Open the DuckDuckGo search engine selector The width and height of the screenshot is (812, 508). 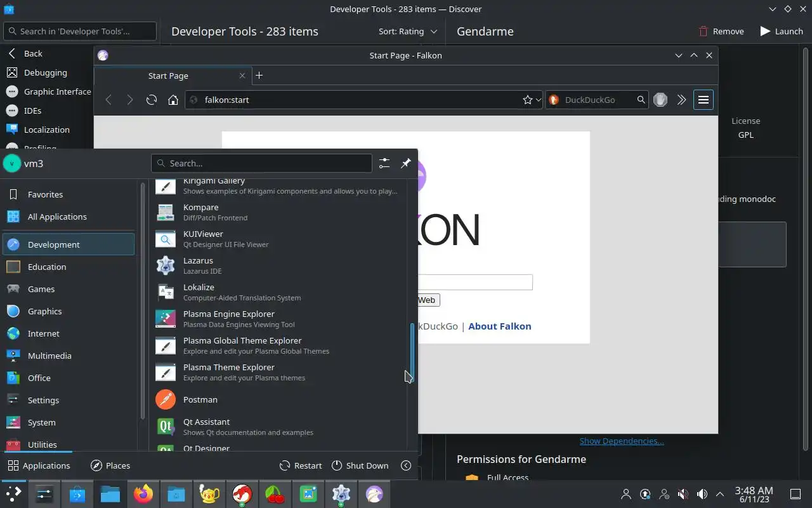tap(553, 100)
